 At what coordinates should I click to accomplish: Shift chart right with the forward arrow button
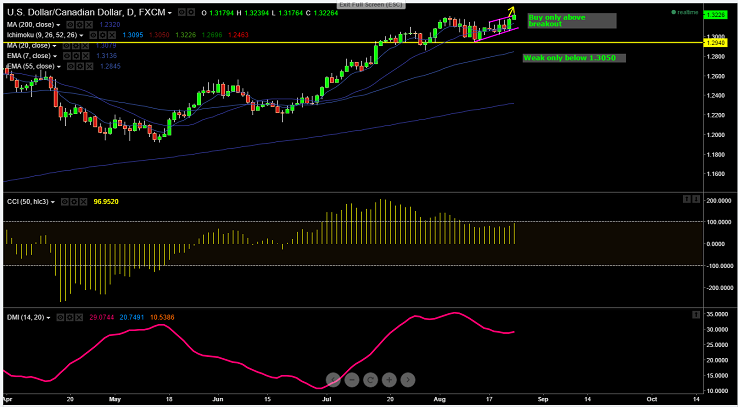408,380
